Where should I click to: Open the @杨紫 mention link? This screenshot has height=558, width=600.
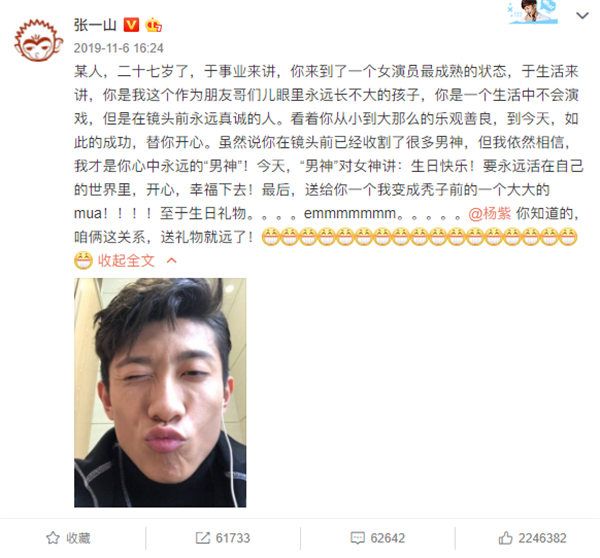coord(490,213)
